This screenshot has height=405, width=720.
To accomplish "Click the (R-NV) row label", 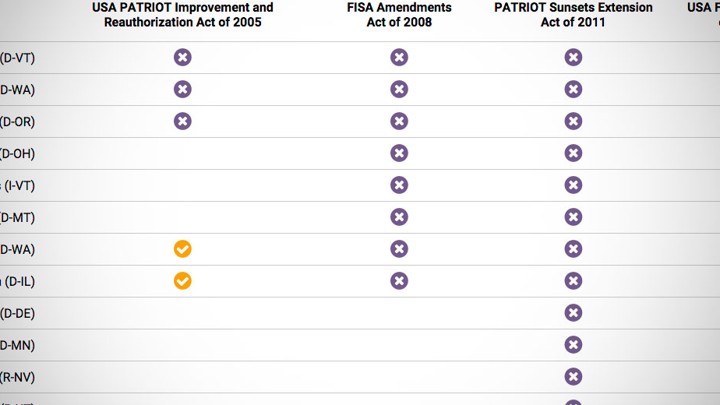I will coord(17,377).
